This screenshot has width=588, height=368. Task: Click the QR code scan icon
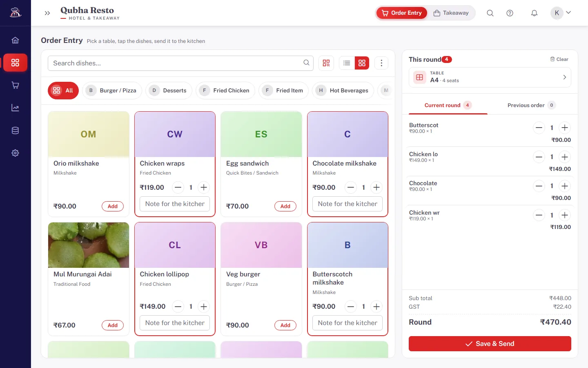click(x=326, y=63)
